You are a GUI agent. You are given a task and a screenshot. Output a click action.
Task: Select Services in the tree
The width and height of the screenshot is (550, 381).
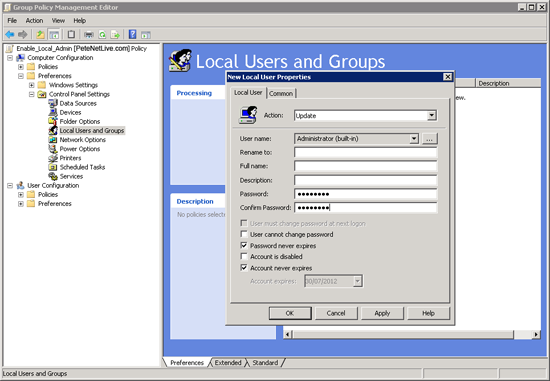[x=71, y=176]
